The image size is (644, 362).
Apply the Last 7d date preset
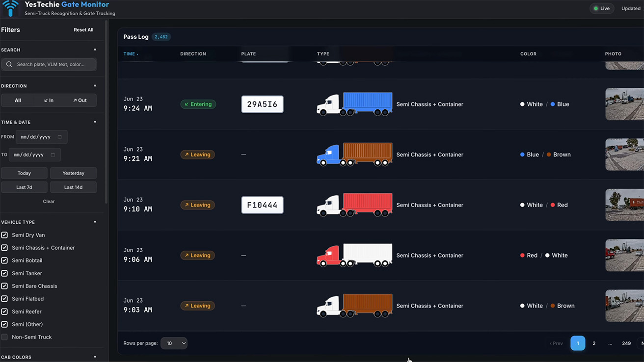24,187
